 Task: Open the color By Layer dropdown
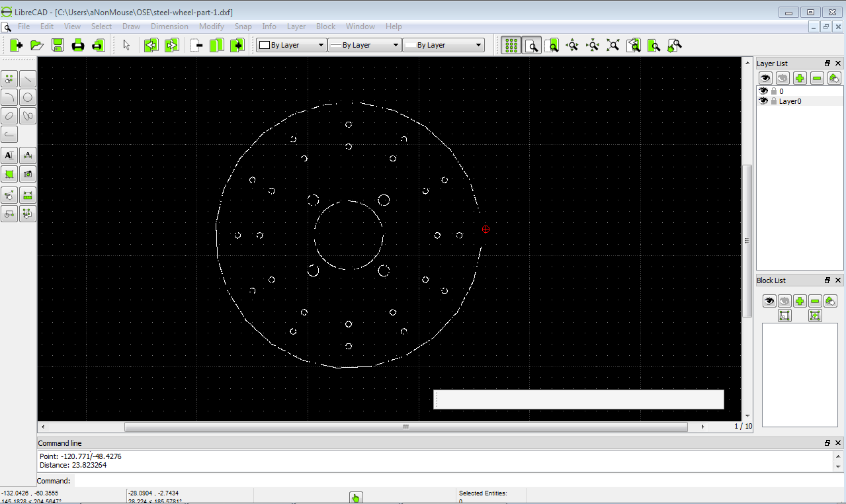[x=292, y=45]
